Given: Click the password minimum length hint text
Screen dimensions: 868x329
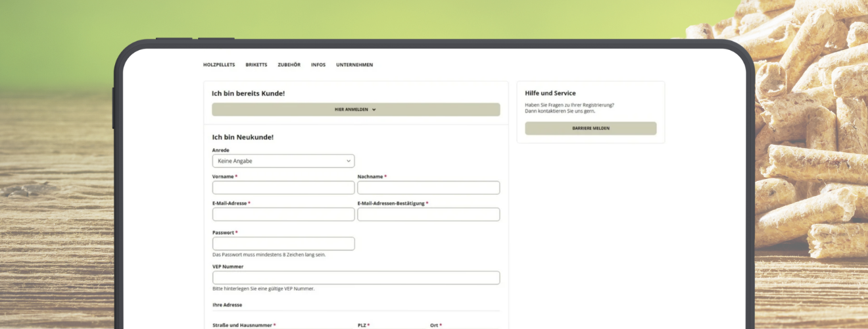Looking at the screenshot, I should [x=269, y=255].
